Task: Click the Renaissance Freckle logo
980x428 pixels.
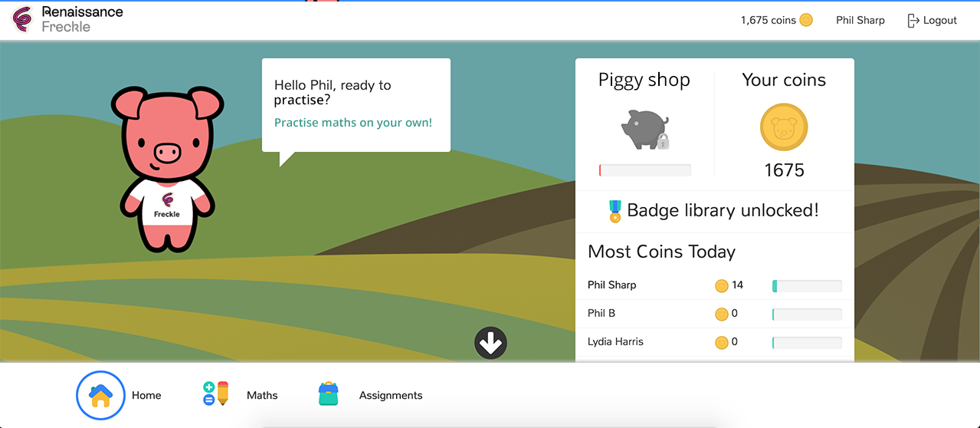Action: [x=68, y=20]
